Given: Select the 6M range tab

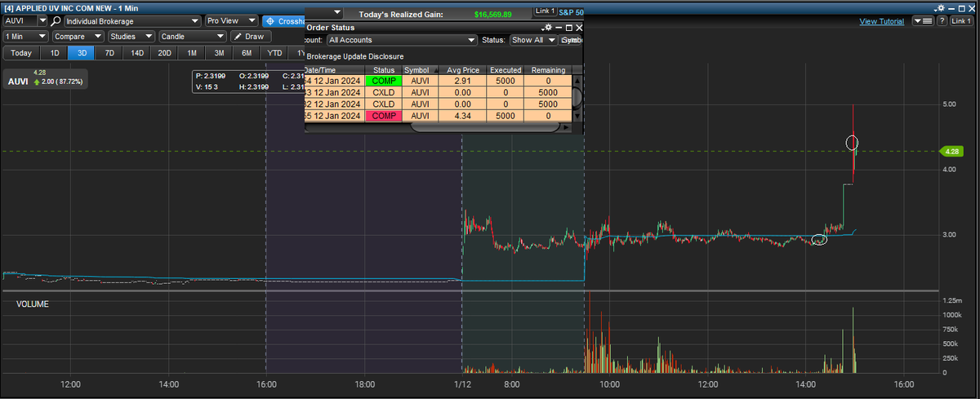Looking at the screenshot, I should [x=247, y=52].
